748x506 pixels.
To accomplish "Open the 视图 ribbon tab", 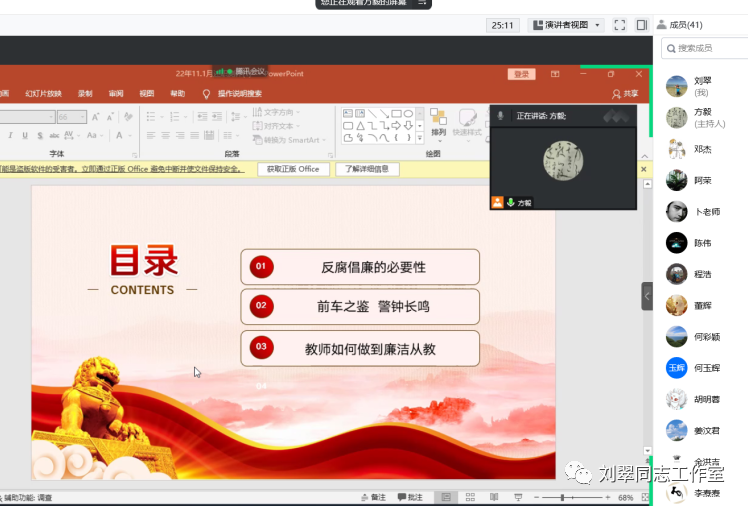I will [146, 93].
